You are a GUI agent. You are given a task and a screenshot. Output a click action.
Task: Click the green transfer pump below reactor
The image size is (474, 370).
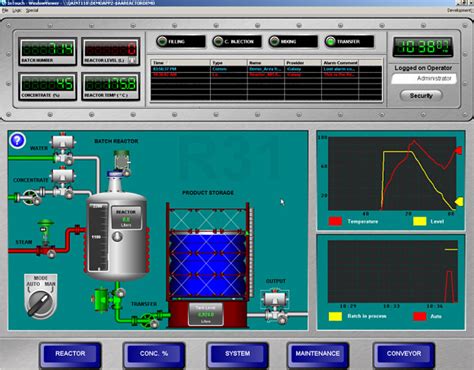101,299
